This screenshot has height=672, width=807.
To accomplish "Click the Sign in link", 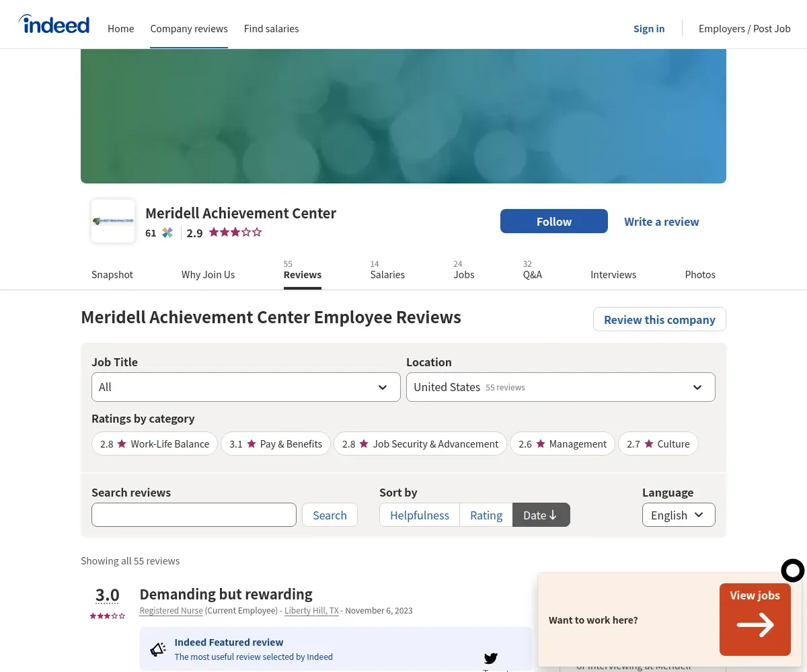I will [649, 28].
